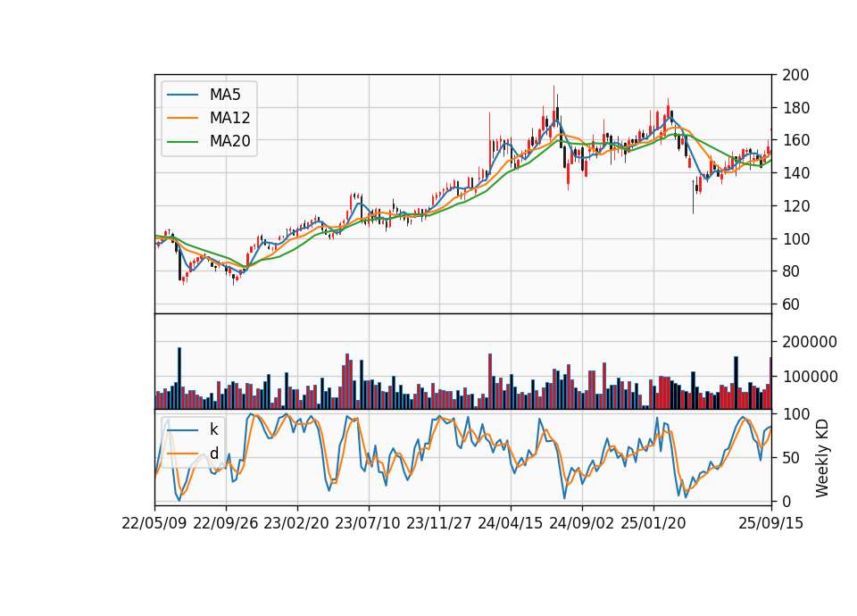Click the 140 price axis label

click(795, 173)
